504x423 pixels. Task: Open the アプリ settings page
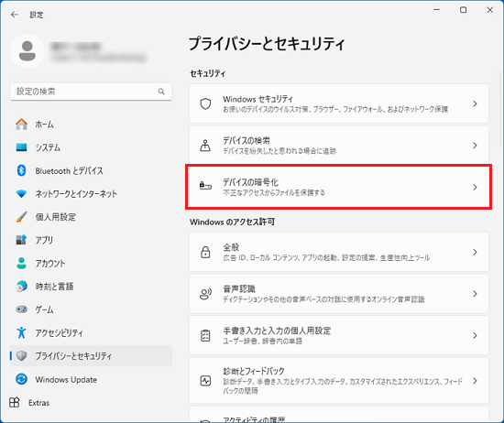click(92, 240)
